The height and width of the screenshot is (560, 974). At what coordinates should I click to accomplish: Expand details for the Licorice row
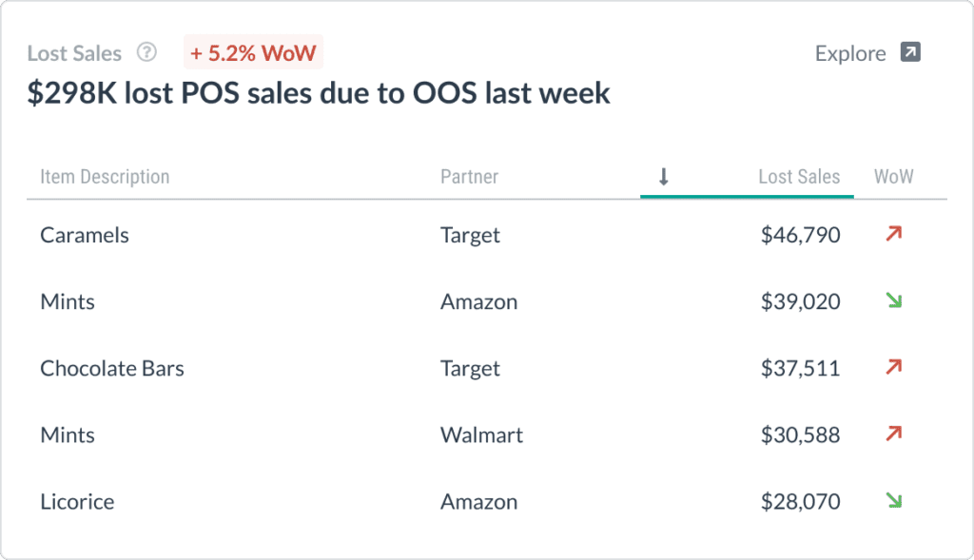[x=77, y=501]
